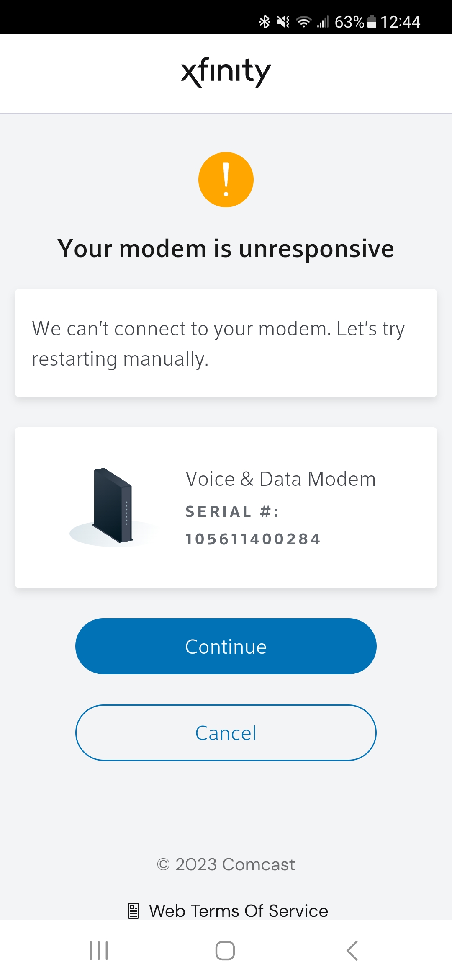Open the Web Terms Of Service link
Screen dimensions: 452x980
pyautogui.click(x=238, y=911)
